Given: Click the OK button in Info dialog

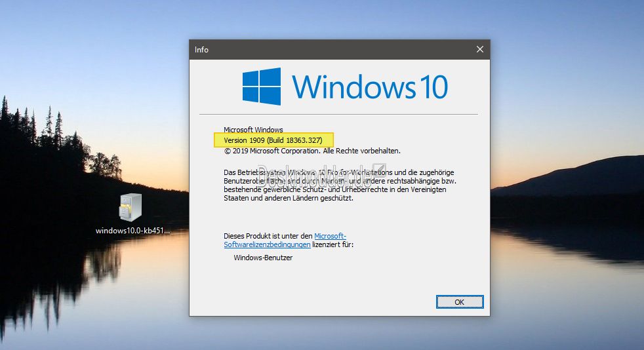Looking at the screenshot, I should coord(460,302).
